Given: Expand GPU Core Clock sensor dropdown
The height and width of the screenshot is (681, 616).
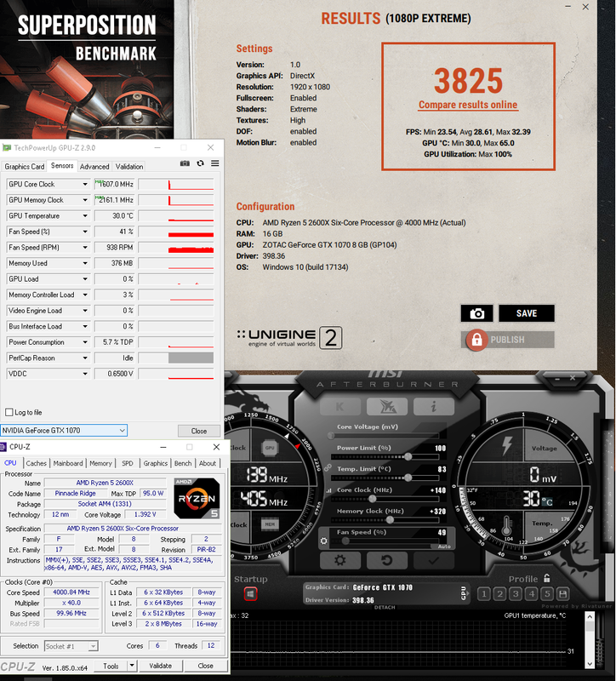Looking at the screenshot, I should tap(85, 184).
